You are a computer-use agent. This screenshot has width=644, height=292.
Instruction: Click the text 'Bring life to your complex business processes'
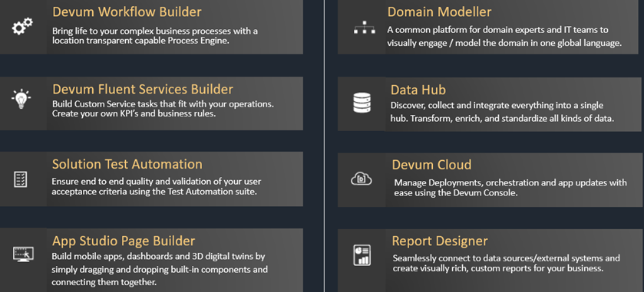click(146, 31)
